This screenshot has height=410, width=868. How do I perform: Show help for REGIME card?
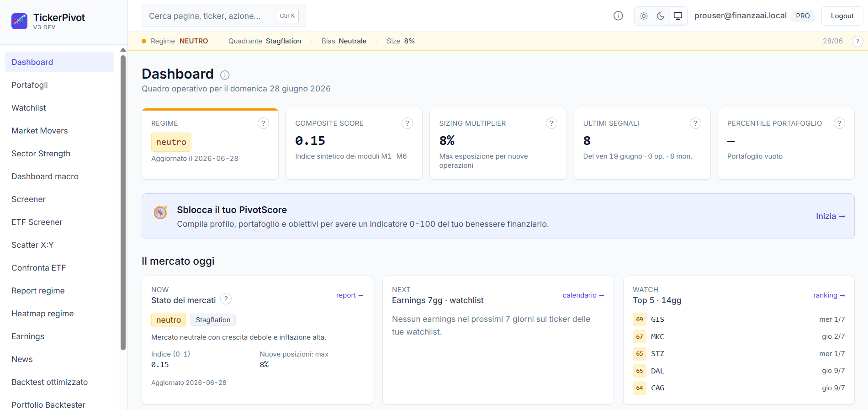(x=263, y=123)
